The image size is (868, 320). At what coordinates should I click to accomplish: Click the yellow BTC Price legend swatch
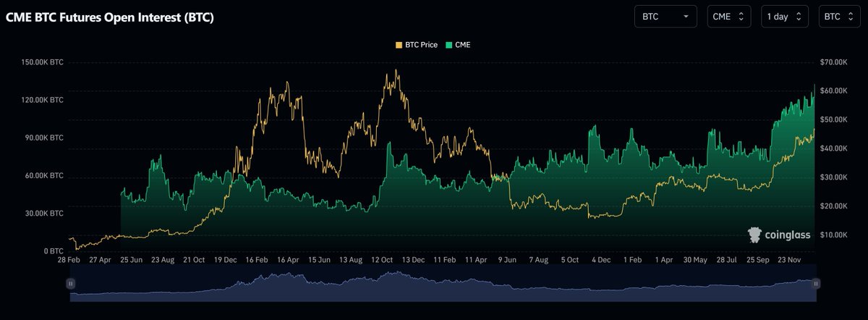coord(399,45)
